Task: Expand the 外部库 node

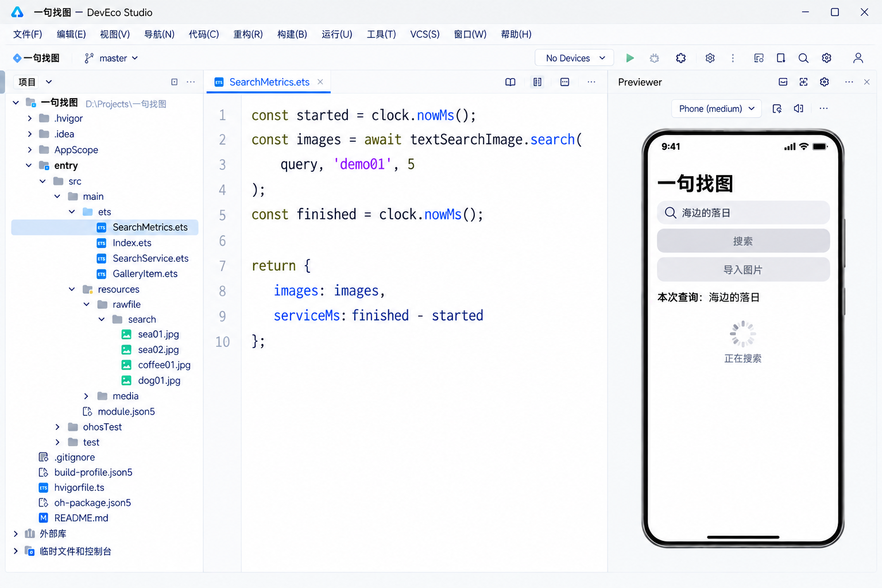Action: click(16, 533)
